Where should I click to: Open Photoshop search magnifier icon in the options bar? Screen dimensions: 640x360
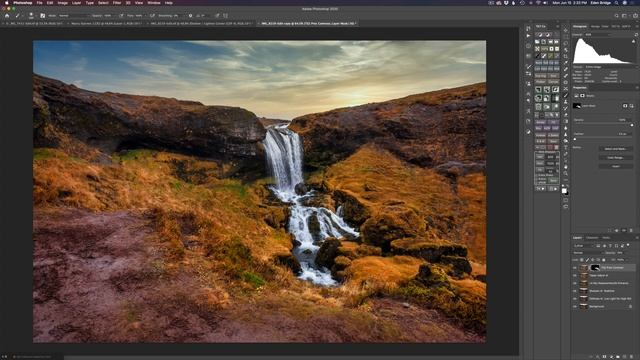tap(617, 16)
